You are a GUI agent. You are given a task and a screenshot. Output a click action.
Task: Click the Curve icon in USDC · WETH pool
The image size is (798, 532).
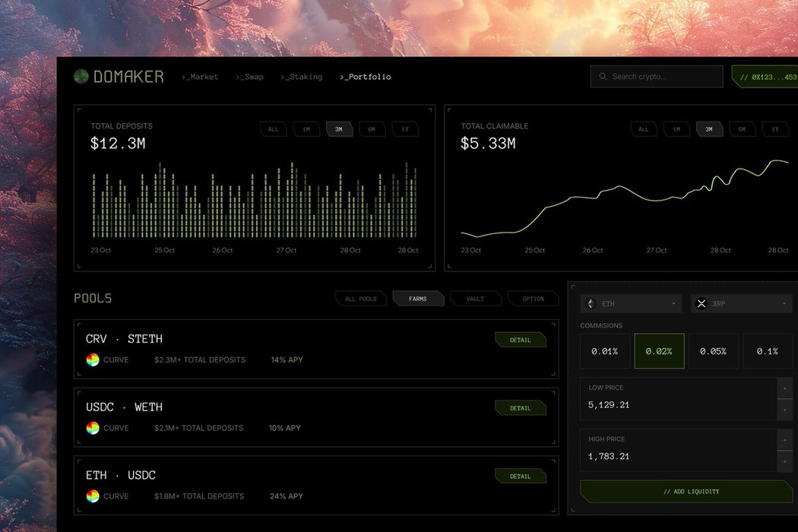click(93, 429)
